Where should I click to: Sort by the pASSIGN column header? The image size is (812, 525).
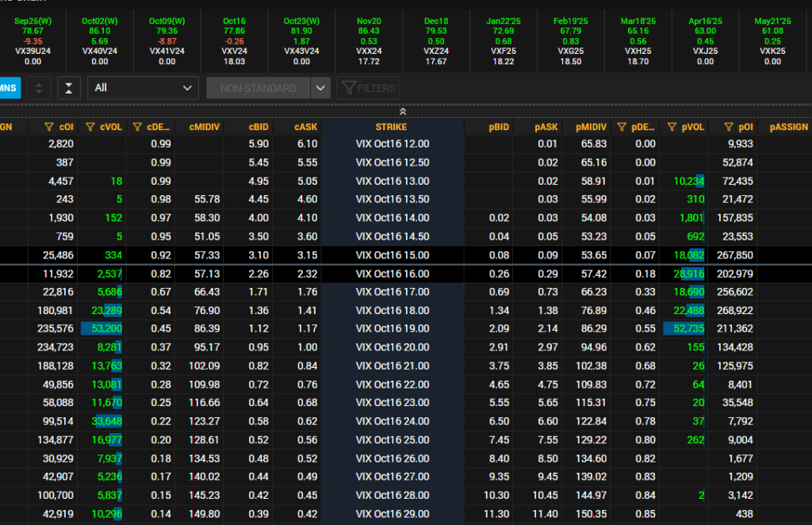click(x=789, y=127)
